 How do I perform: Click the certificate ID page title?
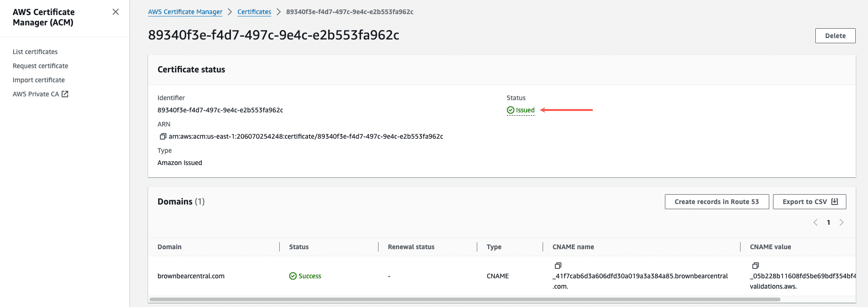pos(274,35)
